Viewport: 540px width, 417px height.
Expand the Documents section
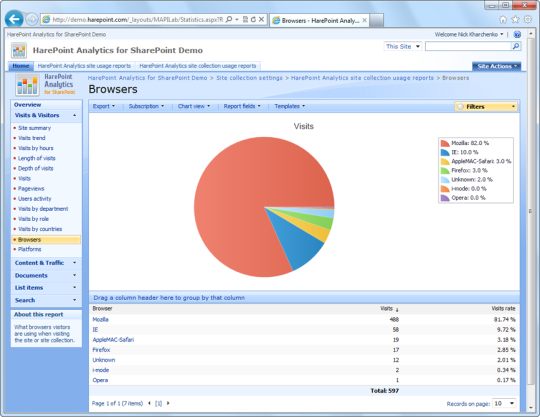[x=46, y=275]
